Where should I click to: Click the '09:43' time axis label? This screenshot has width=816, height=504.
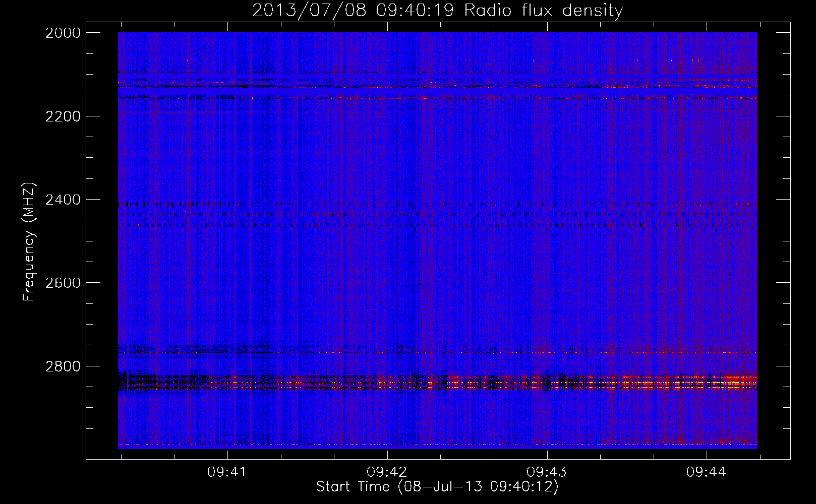coord(547,472)
